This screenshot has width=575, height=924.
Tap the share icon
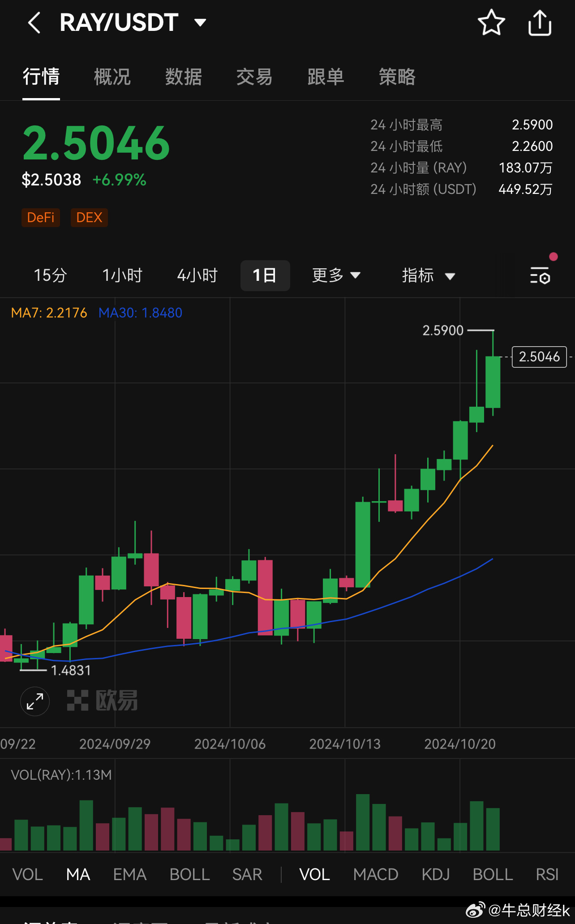tap(540, 23)
